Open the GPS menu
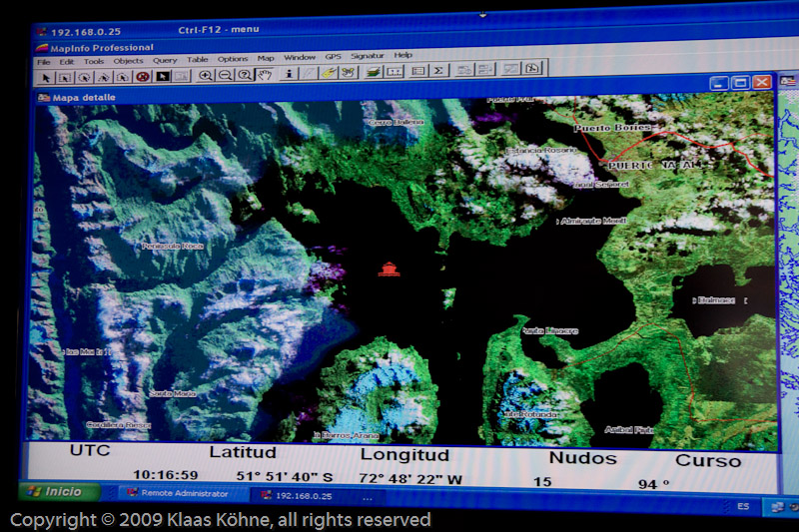The height and width of the screenshot is (532, 799). pyautogui.click(x=333, y=57)
